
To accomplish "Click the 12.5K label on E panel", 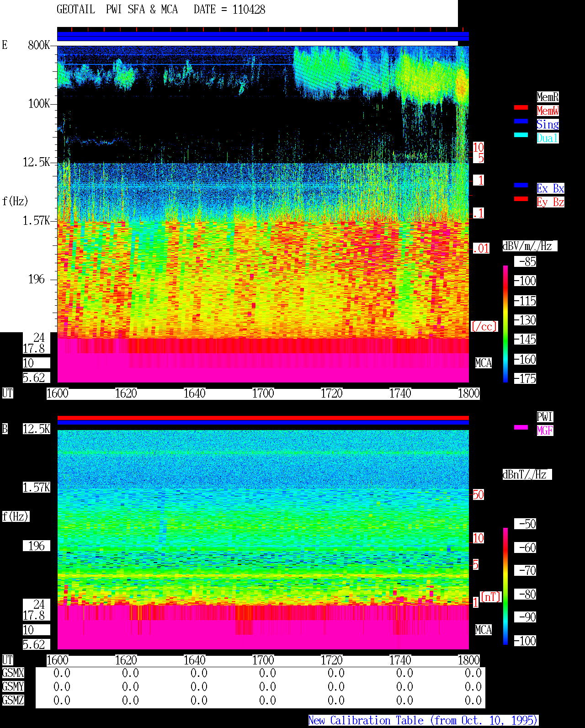I will pyautogui.click(x=37, y=162).
